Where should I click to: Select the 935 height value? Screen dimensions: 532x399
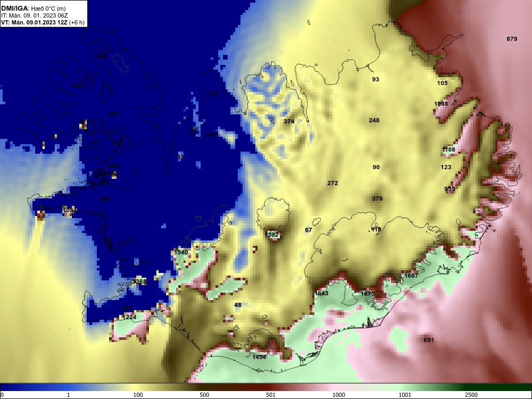450,189
